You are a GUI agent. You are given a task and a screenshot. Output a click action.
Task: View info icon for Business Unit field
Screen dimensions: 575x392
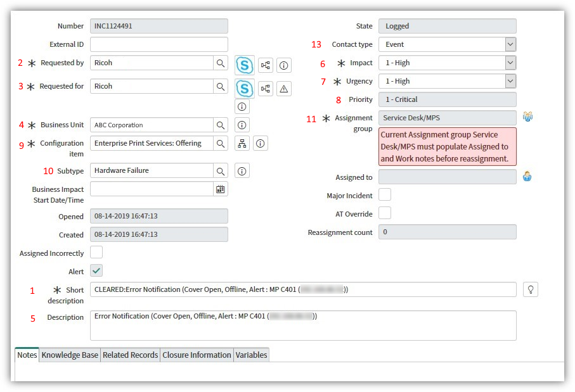click(x=242, y=125)
